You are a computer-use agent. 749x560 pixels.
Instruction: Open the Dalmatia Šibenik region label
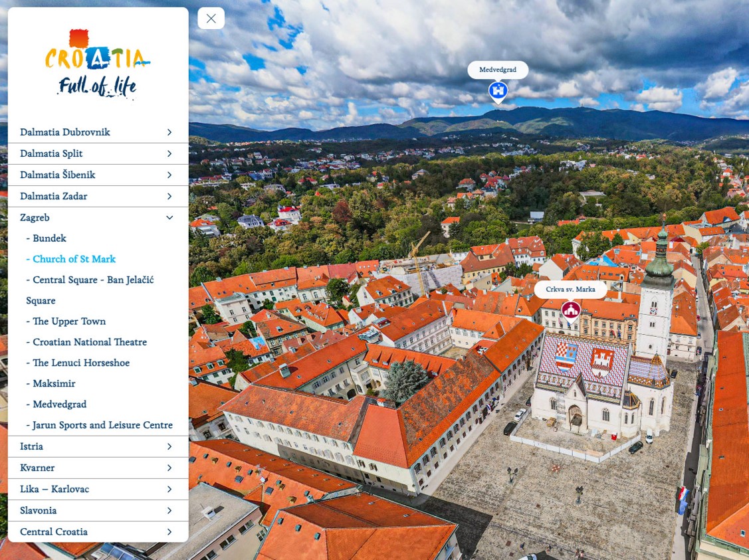coord(57,175)
